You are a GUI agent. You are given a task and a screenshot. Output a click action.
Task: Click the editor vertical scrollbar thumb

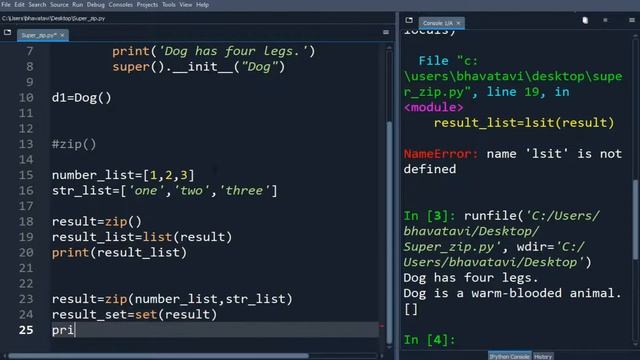(x=389, y=233)
